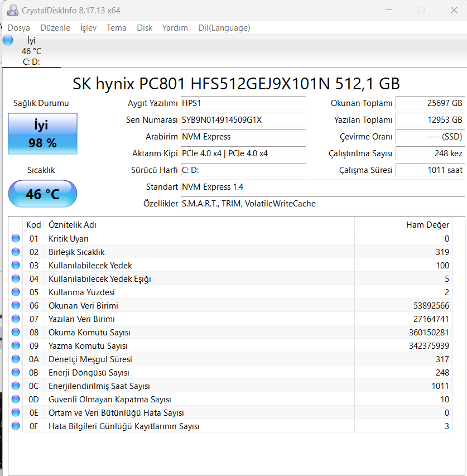The image size is (467, 476).
Task: Click status icon beside Kullanma Yüzdesi row
Action: [x=15, y=292]
